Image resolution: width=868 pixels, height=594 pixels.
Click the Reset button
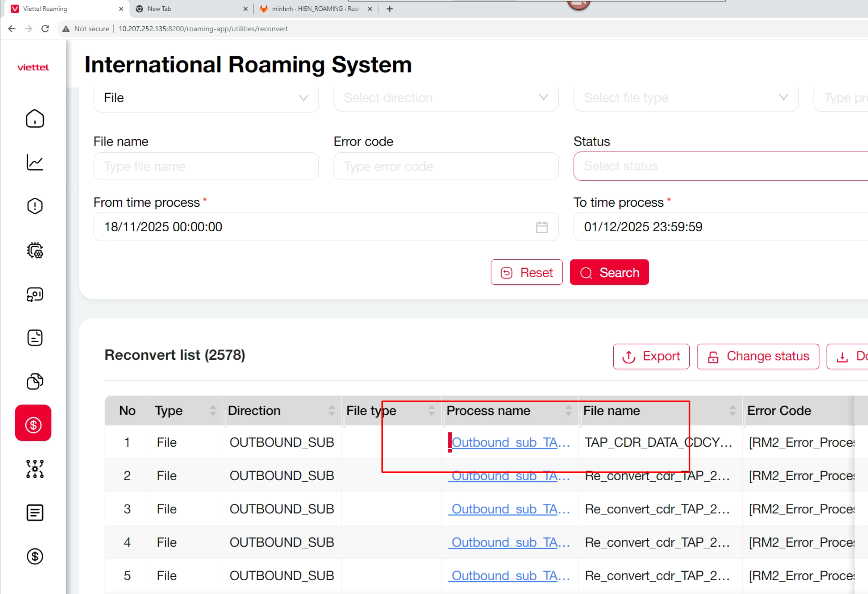(x=526, y=272)
